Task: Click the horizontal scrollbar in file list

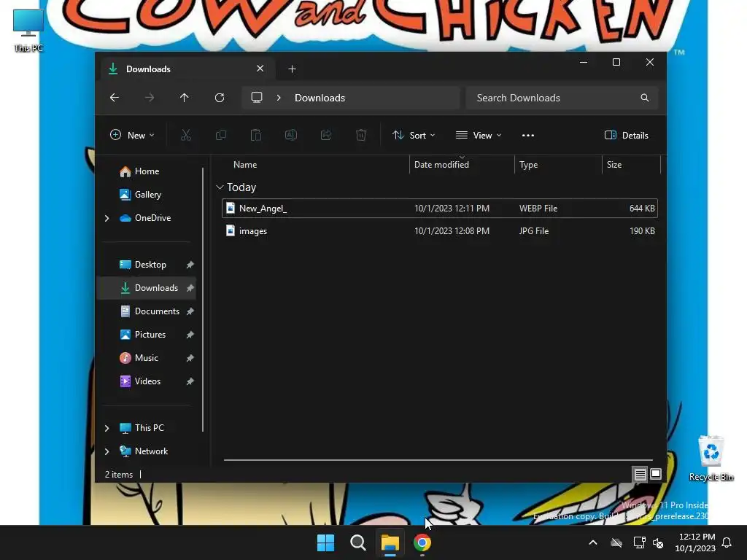Action: [438, 460]
